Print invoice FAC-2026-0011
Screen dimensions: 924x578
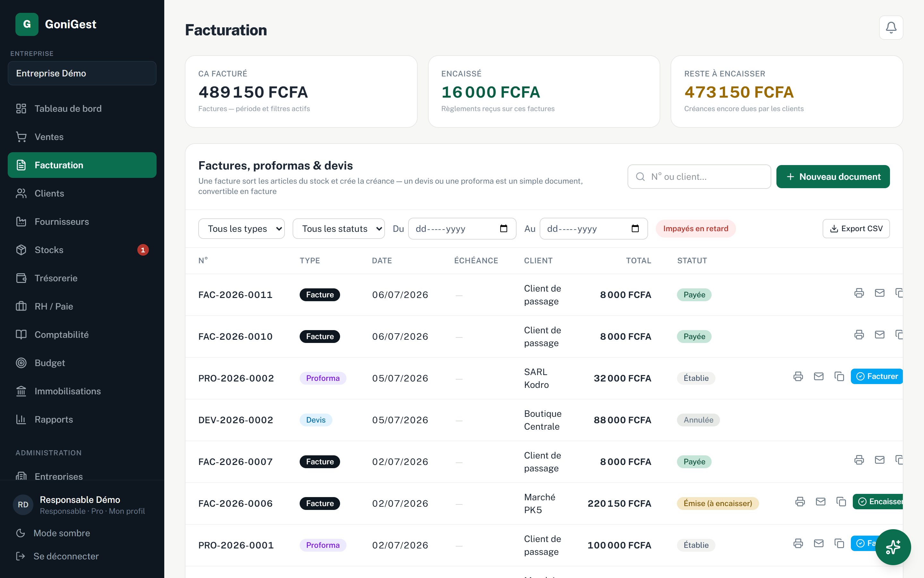(x=859, y=293)
